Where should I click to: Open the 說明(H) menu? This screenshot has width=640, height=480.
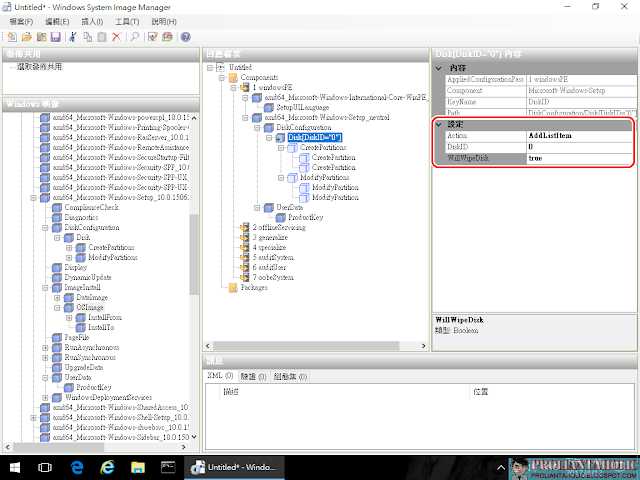click(164, 22)
